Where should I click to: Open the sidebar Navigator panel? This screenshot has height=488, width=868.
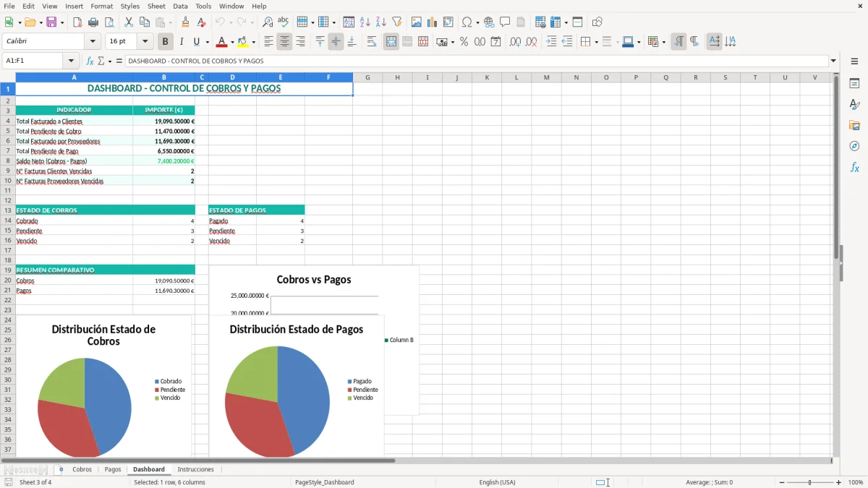pyautogui.click(x=854, y=147)
